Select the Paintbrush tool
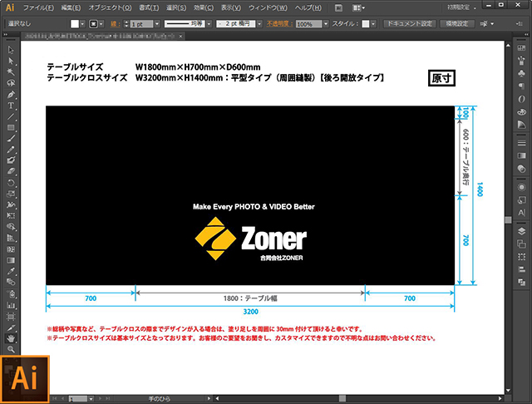Viewport: 532px width, 404px height. coord(11,138)
